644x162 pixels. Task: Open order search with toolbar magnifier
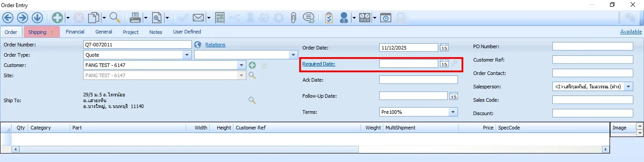click(x=115, y=18)
